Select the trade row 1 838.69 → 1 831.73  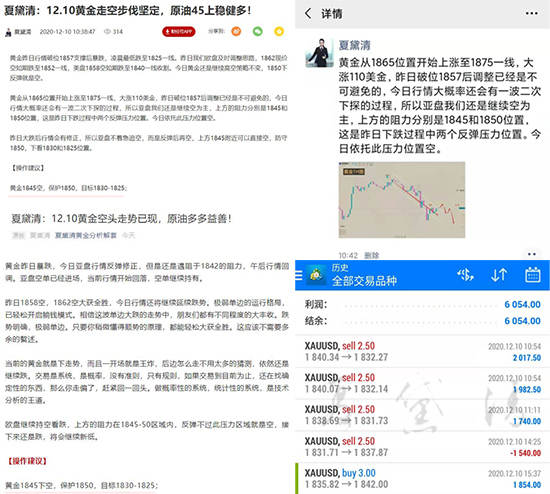click(422, 415)
